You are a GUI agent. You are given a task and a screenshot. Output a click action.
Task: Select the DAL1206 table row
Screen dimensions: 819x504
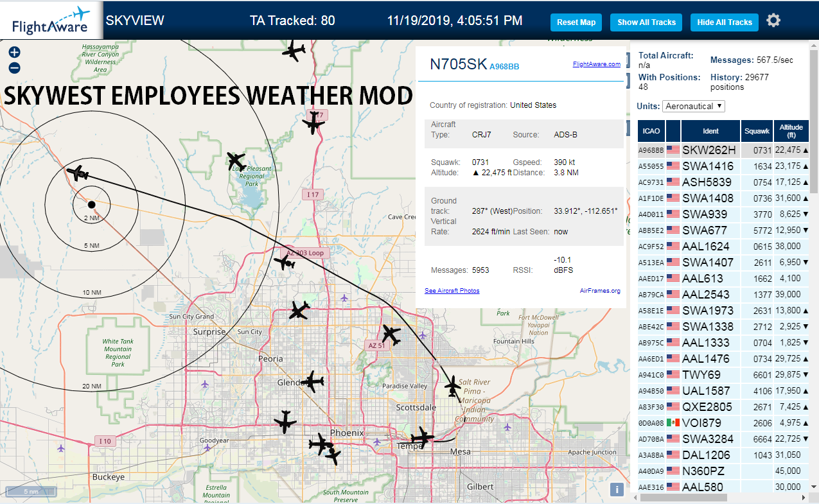pos(724,455)
